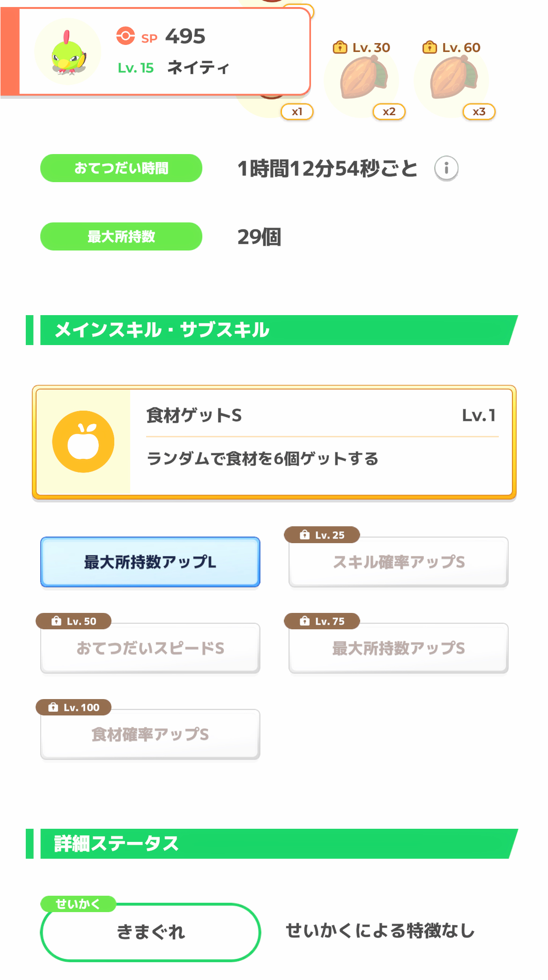Open the helping time info icon
The image size is (548, 980).
click(446, 168)
